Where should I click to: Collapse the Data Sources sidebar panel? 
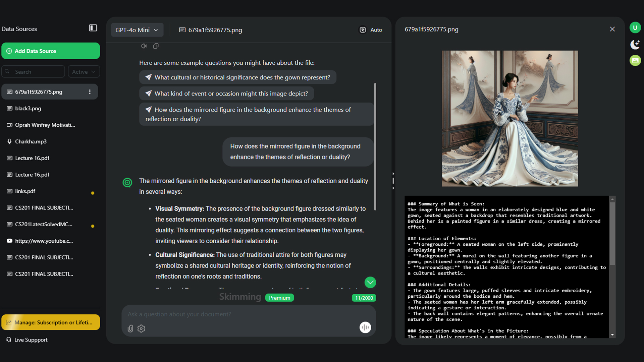click(93, 28)
